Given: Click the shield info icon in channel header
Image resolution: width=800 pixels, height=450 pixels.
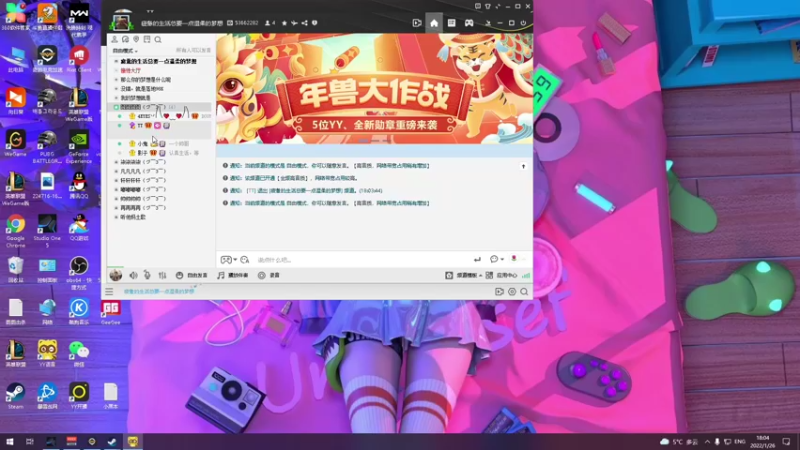Looking at the screenshot, I should point(314,23).
